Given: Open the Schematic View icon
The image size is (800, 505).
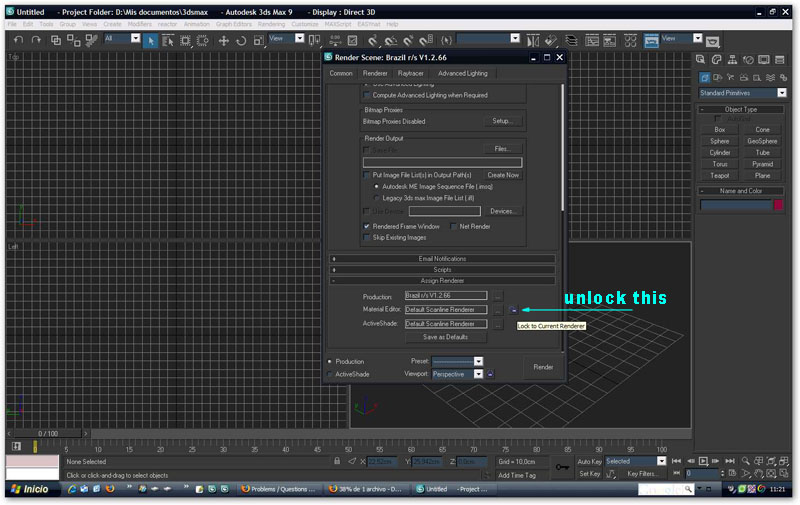Looking at the screenshot, I should [x=610, y=40].
